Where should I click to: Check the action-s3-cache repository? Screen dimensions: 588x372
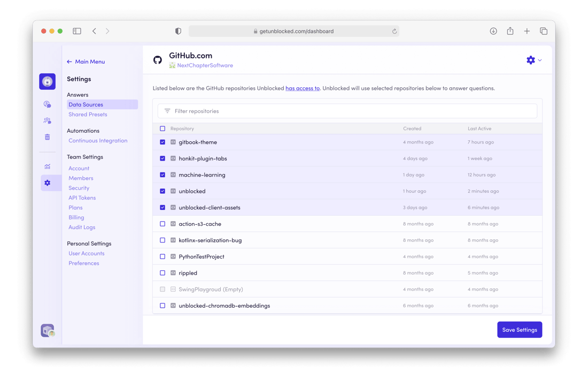click(163, 224)
